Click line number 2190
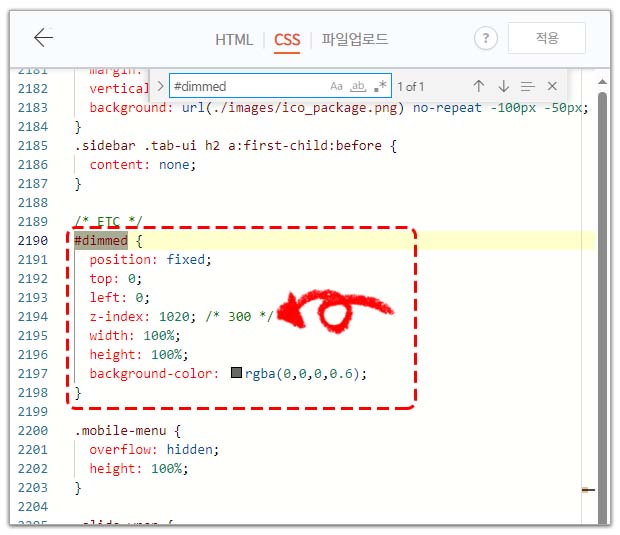The image size is (620, 535). (32, 240)
